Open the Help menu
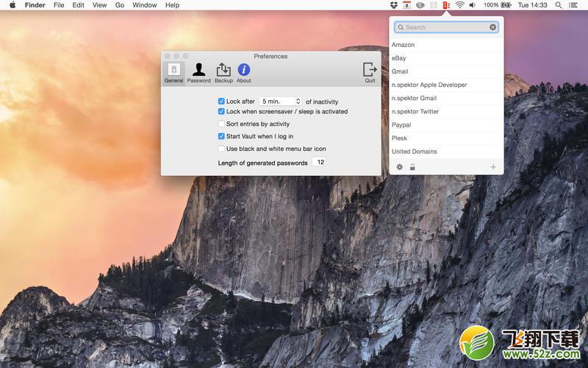 [172, 5]
